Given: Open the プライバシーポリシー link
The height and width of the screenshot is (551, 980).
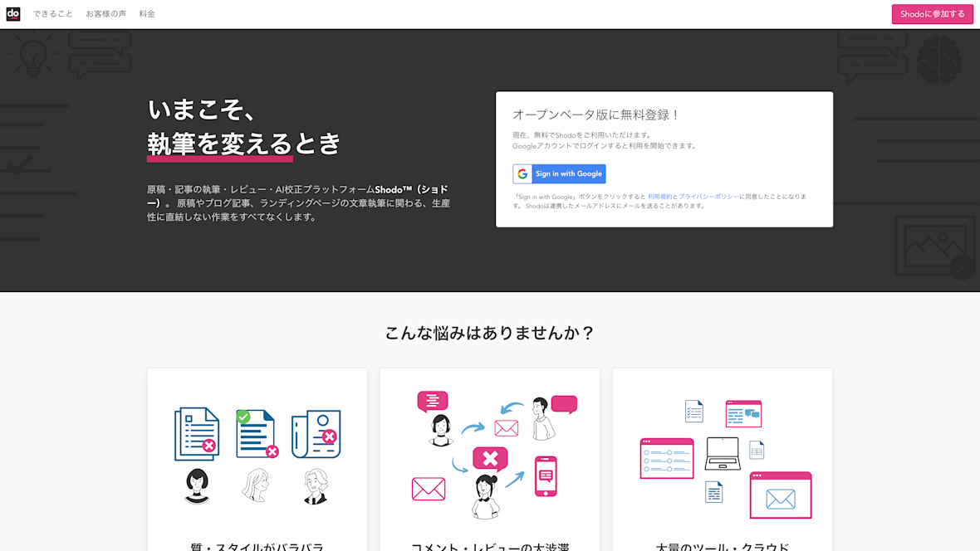Looking at the screenshot, I should (x=708, y=197).
